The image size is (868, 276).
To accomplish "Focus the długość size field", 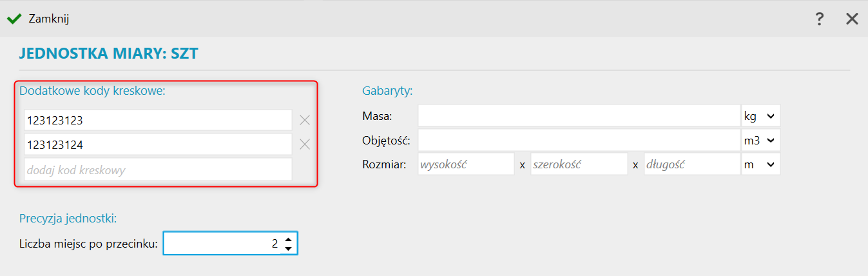I will tap(691, 164).
